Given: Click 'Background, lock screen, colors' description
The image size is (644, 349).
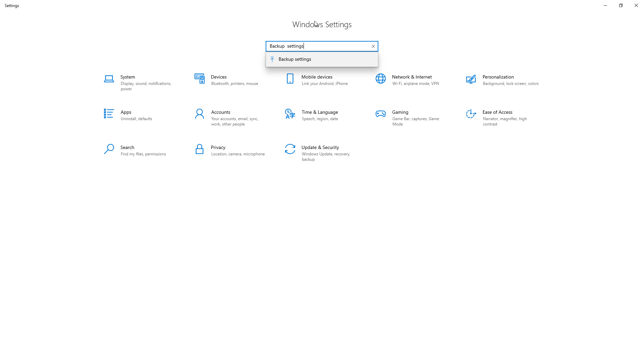Looking at the screenshot, I should tap(511, 84).
